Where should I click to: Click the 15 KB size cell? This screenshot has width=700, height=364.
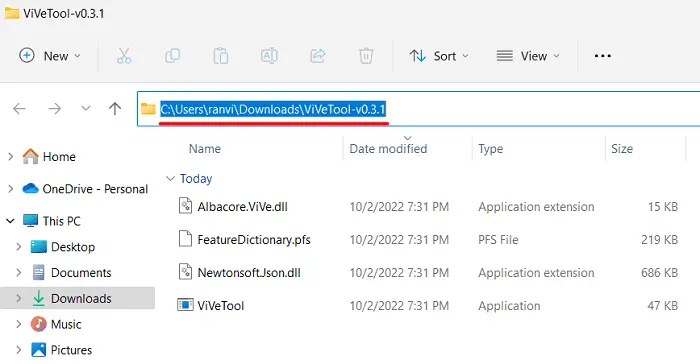[663, 207]
